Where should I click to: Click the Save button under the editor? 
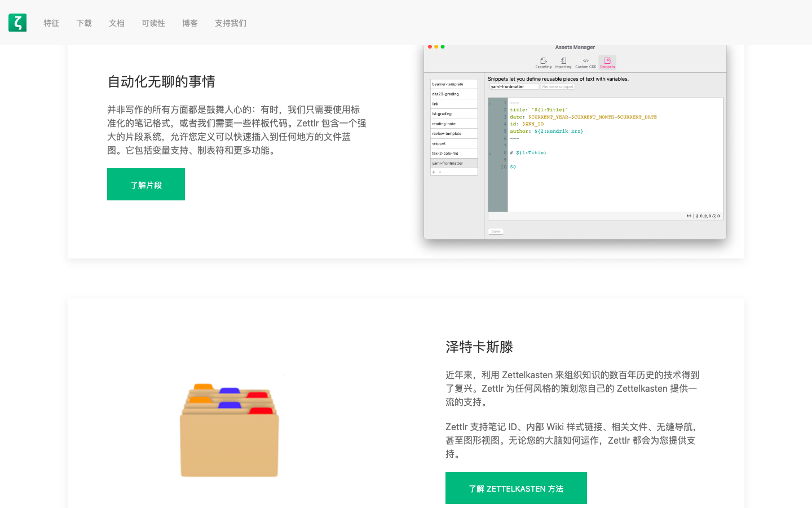pos(496,231)
